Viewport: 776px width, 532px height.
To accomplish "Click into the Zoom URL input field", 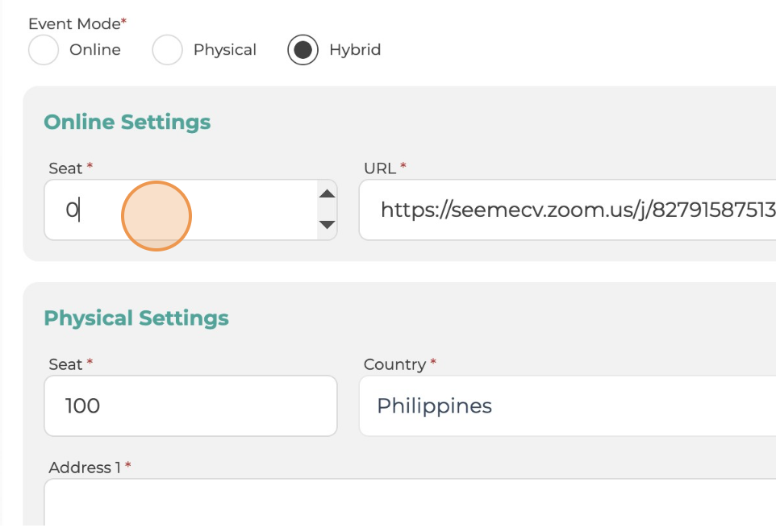I will [x=568, y=210].
